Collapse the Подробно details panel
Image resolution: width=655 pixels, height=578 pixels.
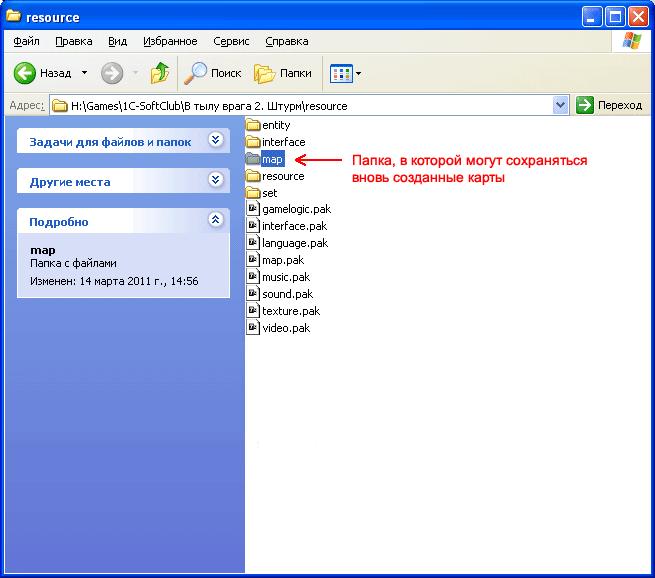coord(216,220)
